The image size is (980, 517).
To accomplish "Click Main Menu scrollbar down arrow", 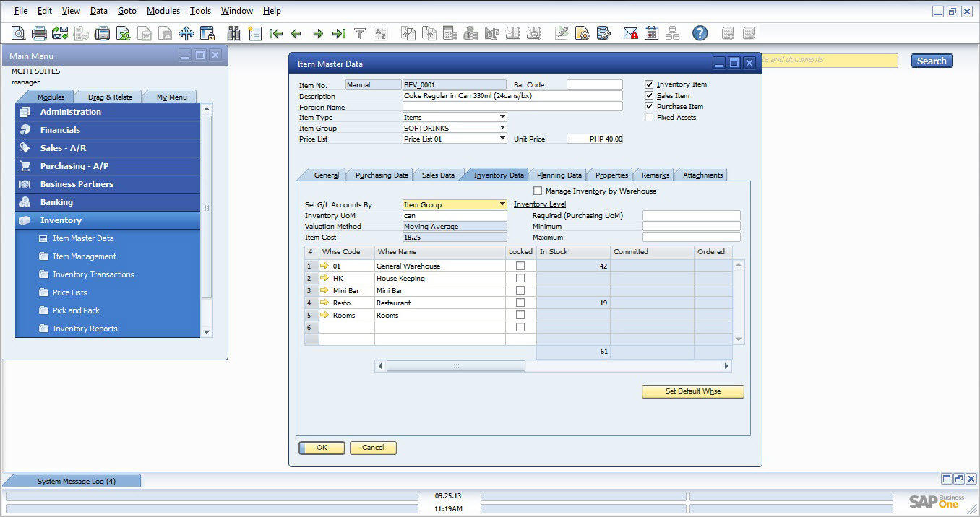I will pos(207,331).
